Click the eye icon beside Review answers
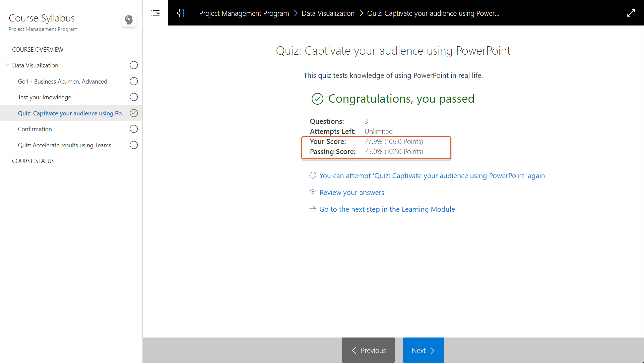Image resolution: width=644 pixels, height=363 pixels. click(x=313, y=192)
